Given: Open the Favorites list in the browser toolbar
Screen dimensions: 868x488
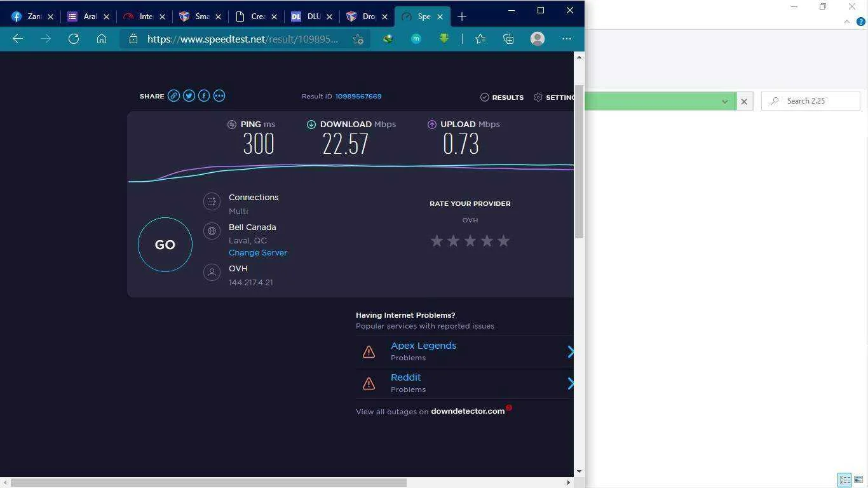Looking at the screenshot, I should (480, 39).
